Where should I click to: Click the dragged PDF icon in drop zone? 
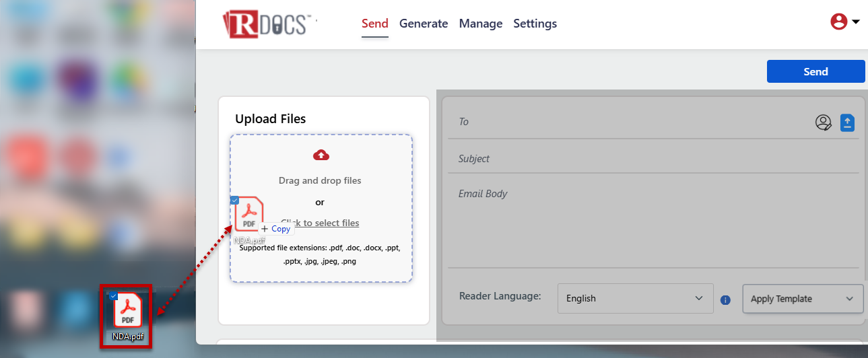pyautogui.click(x=248, y=215)
